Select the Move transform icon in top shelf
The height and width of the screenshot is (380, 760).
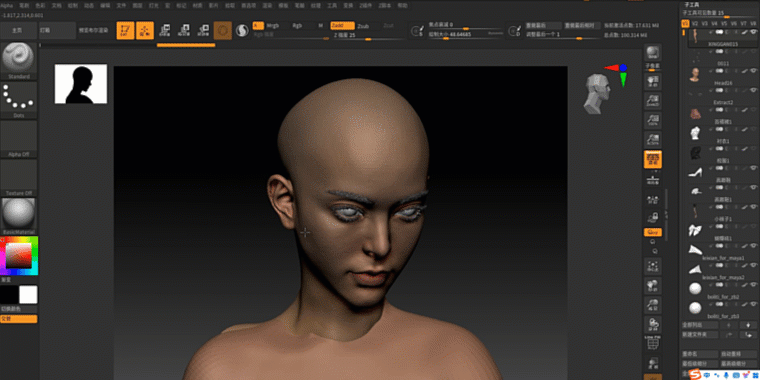point(165,31)
